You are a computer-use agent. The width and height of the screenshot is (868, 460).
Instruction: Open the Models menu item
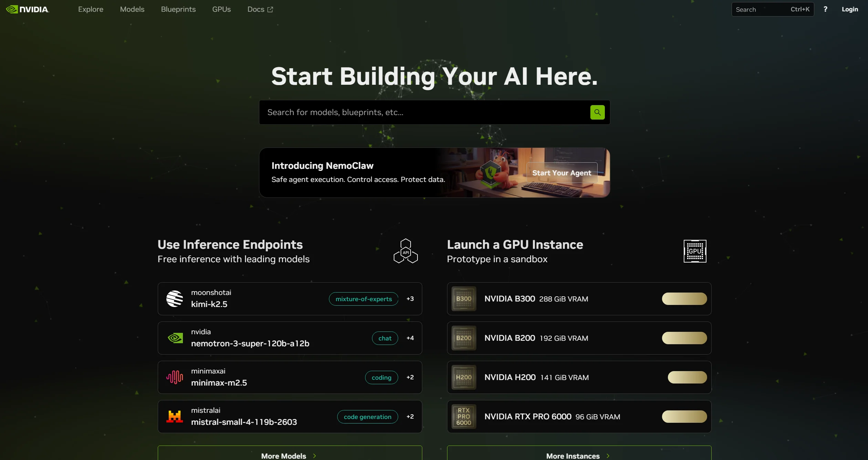pos(132,9)
